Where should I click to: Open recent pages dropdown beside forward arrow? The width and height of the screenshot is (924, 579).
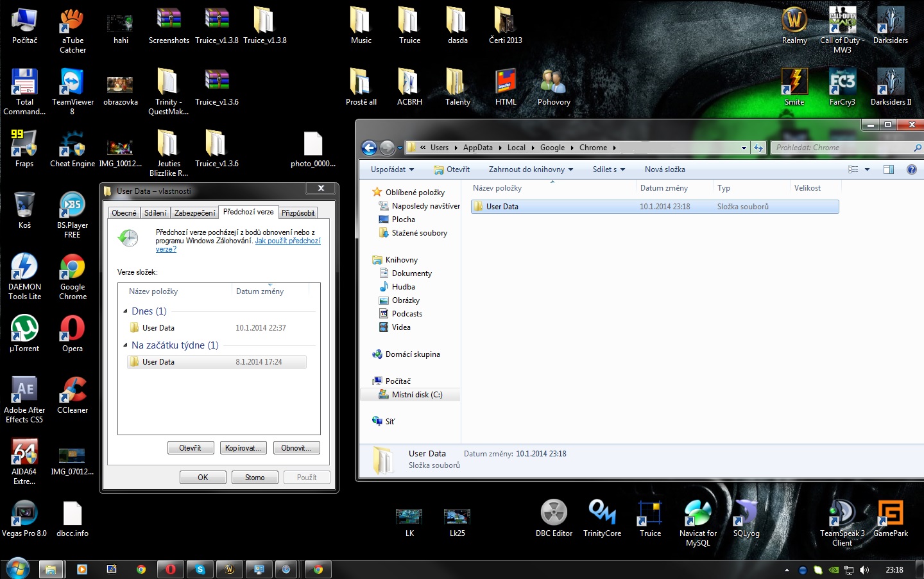click(400, 148)
